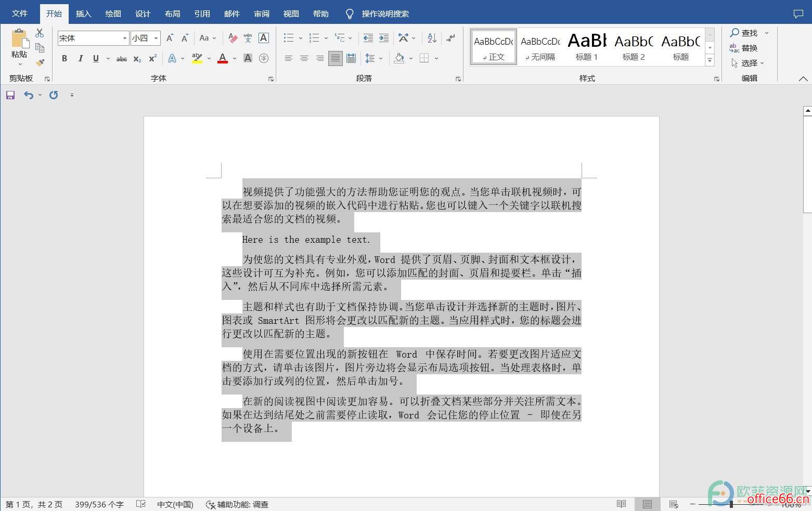Apply superscript formatting
Image resolution: width=812 pixels, height=511 pixels.
[x=152, y=59]
